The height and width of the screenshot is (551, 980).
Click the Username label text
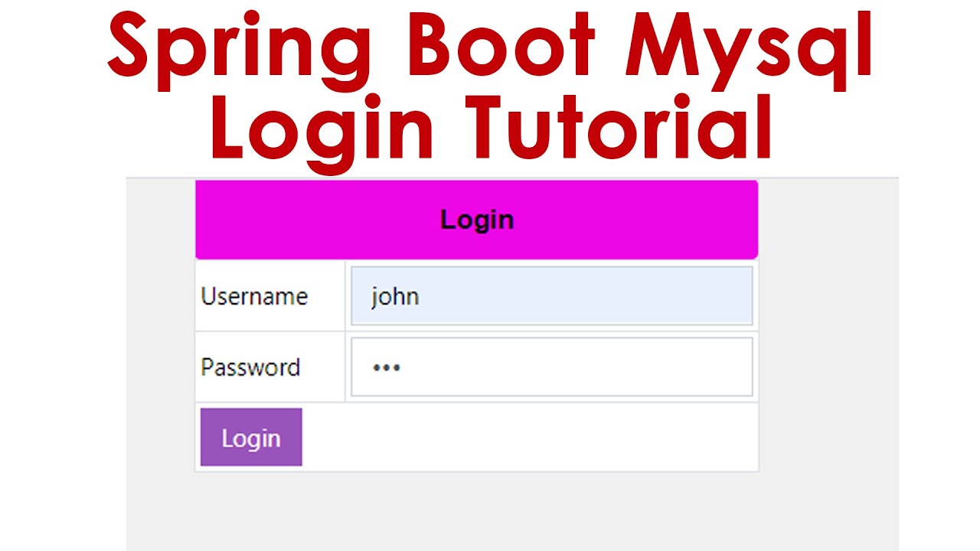click(x=254, y=296)
